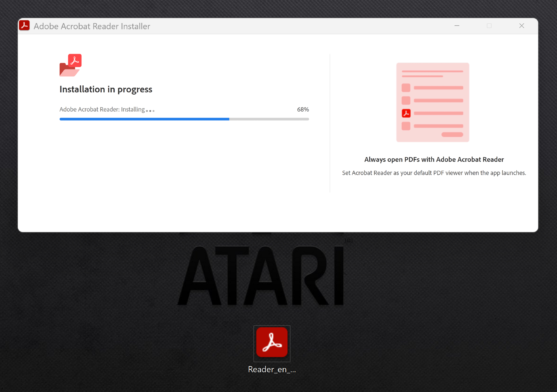Click the small Acrobat icon in the document illustration
The width and height of the screenshot is (557, 392).
click(x=406, y=113)
